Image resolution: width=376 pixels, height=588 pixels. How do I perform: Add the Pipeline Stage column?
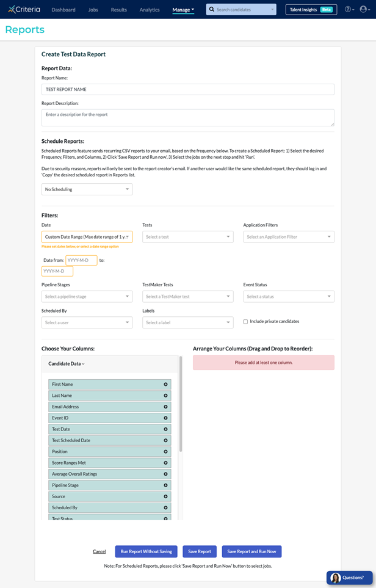coord(165,485)
